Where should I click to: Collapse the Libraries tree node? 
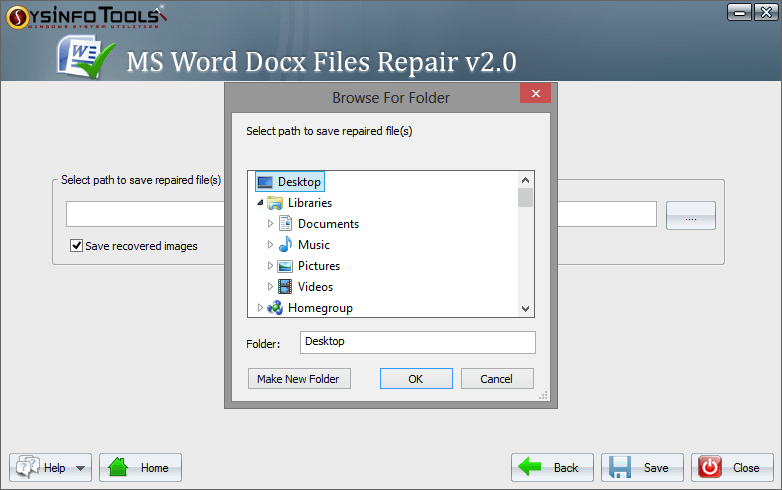point(260,202)
